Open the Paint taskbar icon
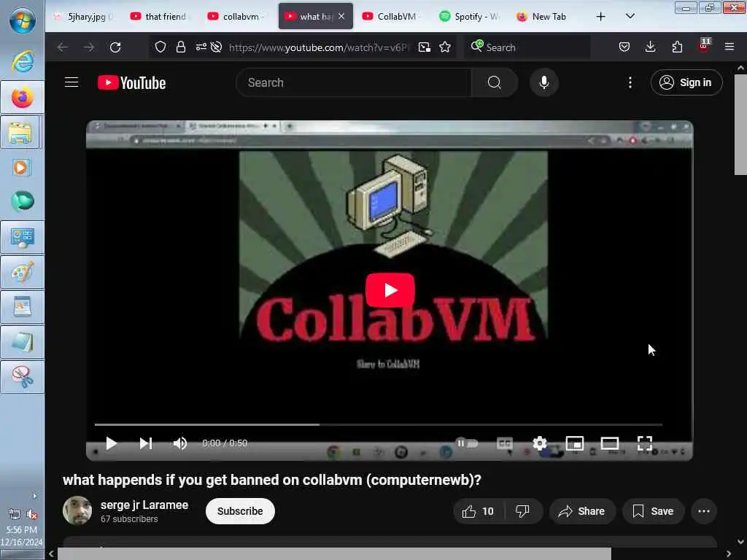Viewport: 747px width, 560px height. pyautogui.click(x=23, y=272)
